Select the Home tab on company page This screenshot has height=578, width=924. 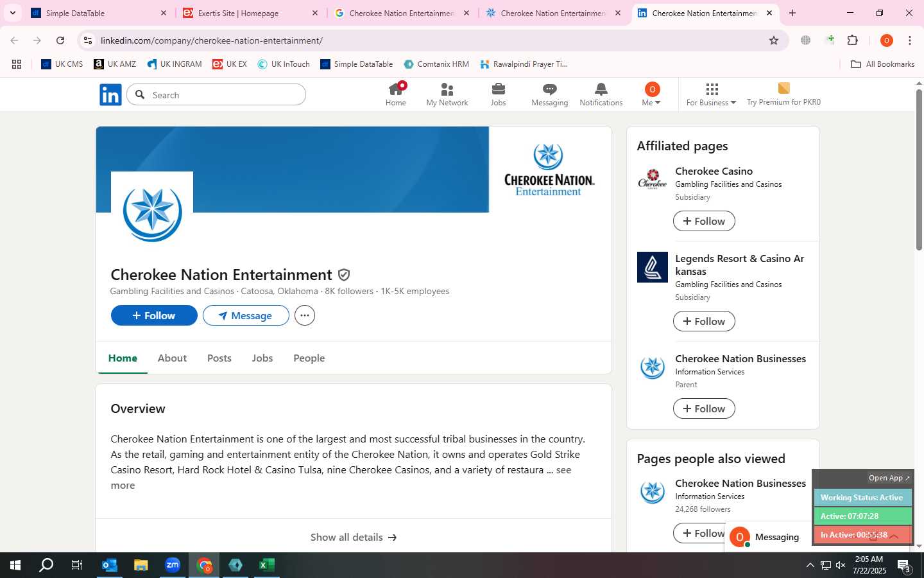(123, 358)
